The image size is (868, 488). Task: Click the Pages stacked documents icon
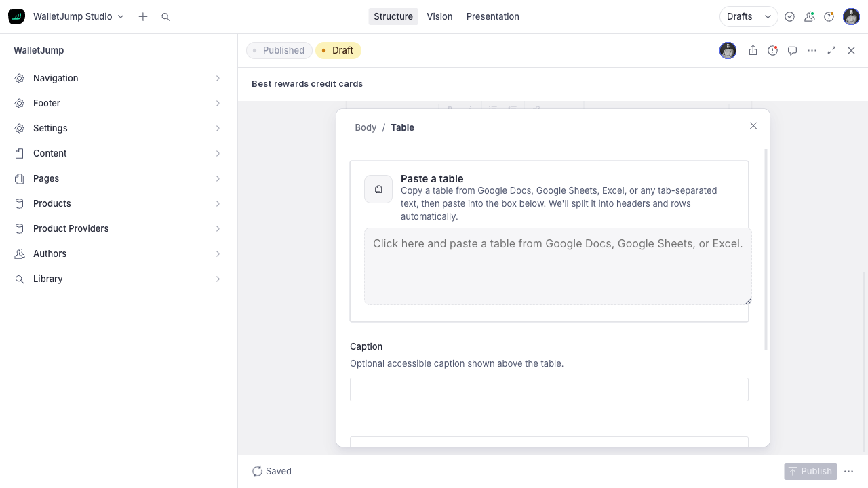pos(20,178)
